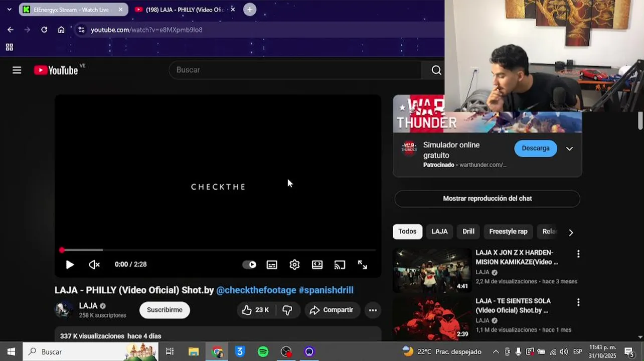Switch to theater mode
Screen dimensions: 644x361
tap(317, 265)
